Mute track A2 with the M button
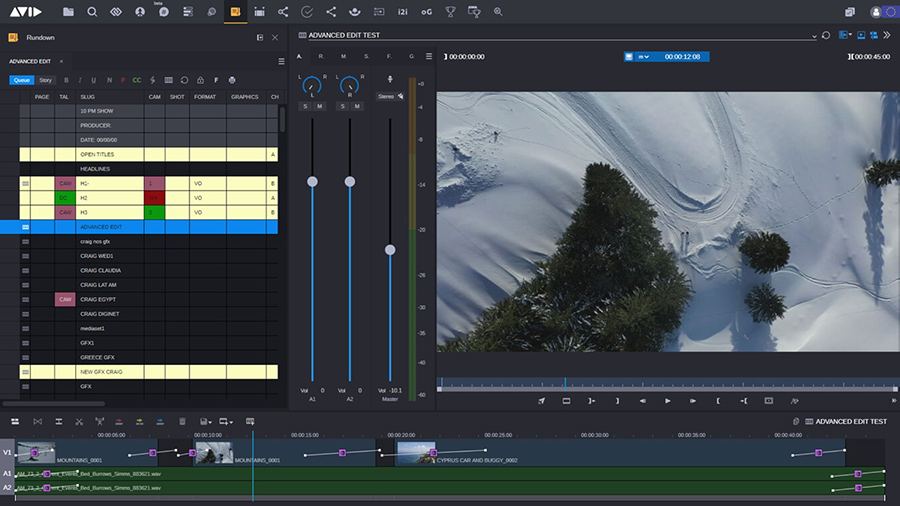 point(357,106)
